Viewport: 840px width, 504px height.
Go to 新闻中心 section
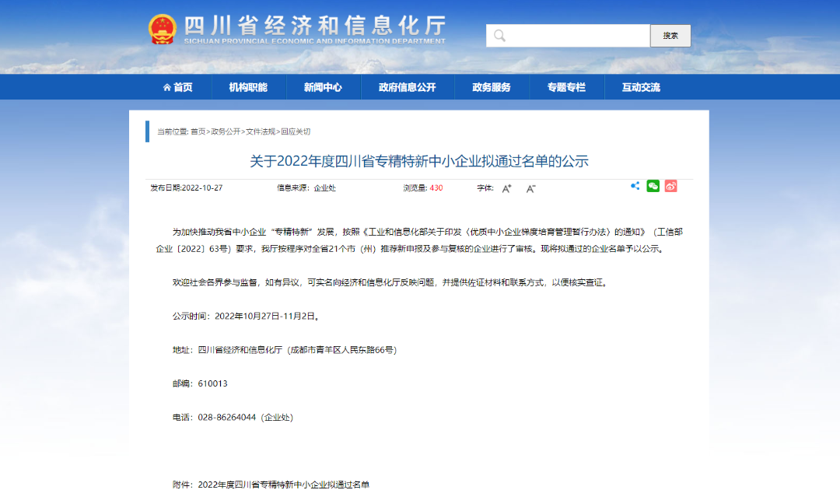point(323,87)
